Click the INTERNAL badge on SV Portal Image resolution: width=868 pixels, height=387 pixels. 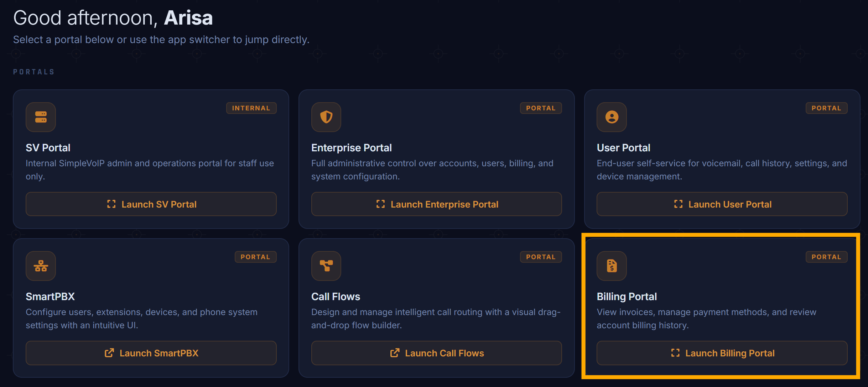(251, 108)
